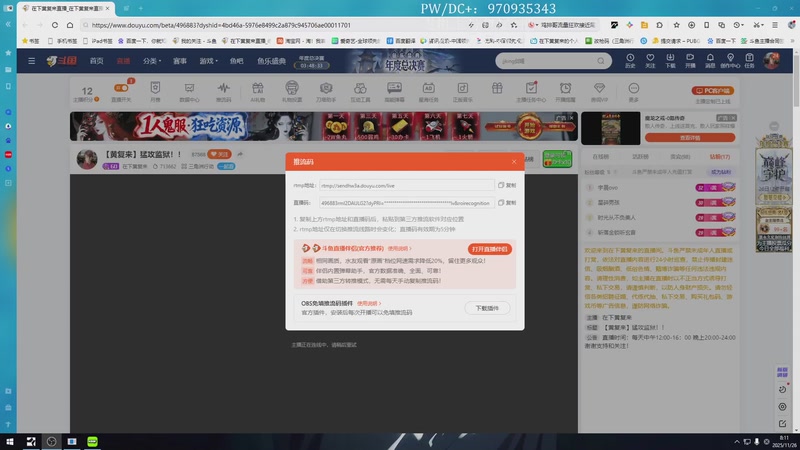
Task: Open 正版音乐 icon
Action: click(463, 91)
